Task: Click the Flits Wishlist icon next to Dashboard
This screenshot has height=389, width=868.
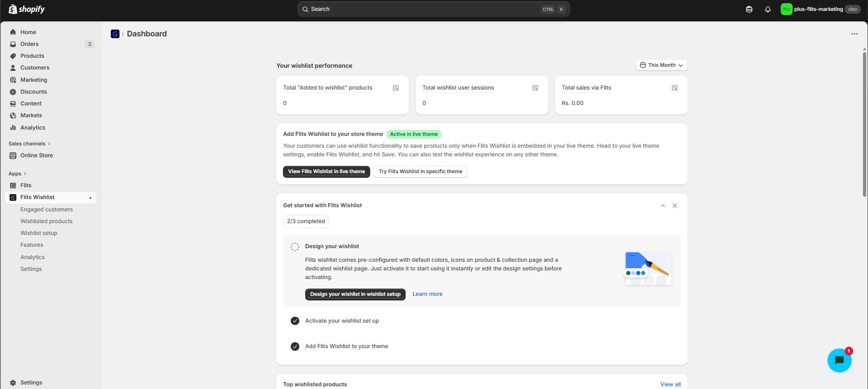Action: [115, 34]
